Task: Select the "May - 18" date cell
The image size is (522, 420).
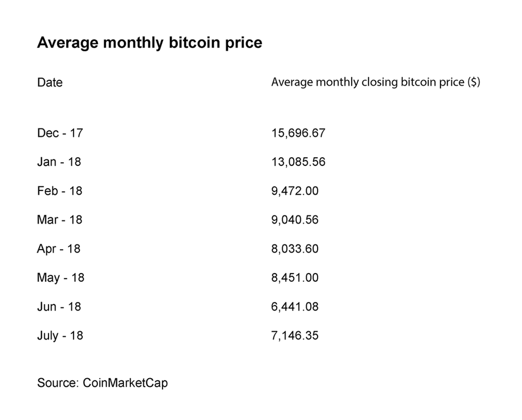Action: coord(60,278)
